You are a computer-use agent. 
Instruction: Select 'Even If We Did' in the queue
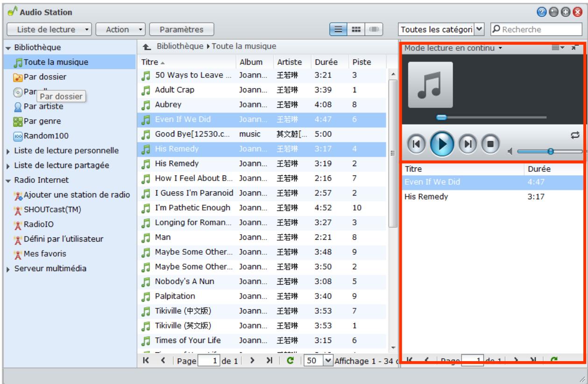492,182
